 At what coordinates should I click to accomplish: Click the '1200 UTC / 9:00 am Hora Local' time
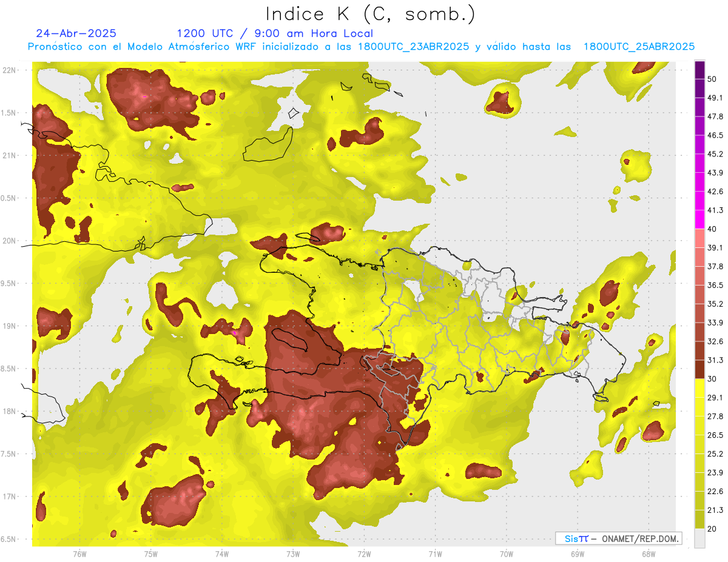[x=275, y=33]
